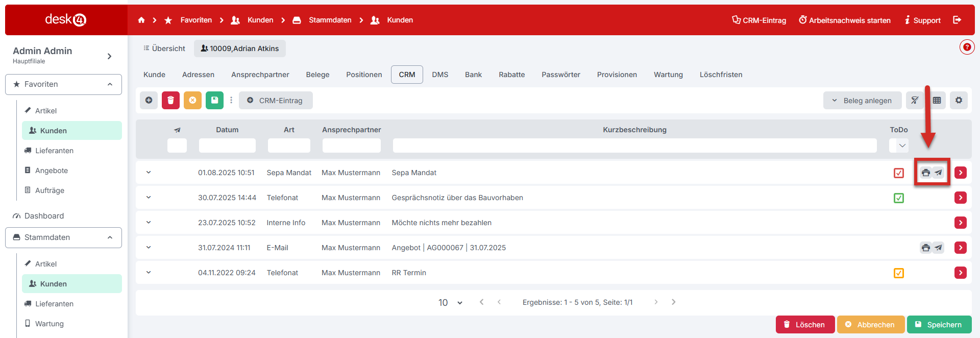This screenshot has width=980, height=338.
Task: Click the red delete trash icon in toolbar
Action: 170,101
